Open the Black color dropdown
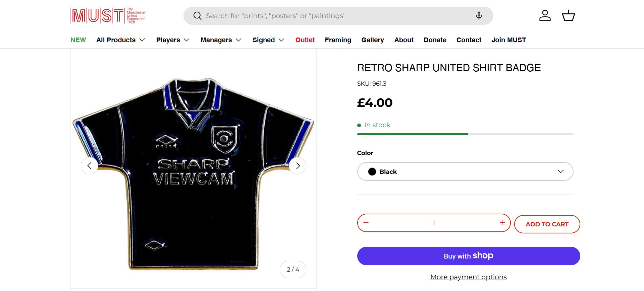Viewport: 644px width, 291px height. [x=465, y=171]
